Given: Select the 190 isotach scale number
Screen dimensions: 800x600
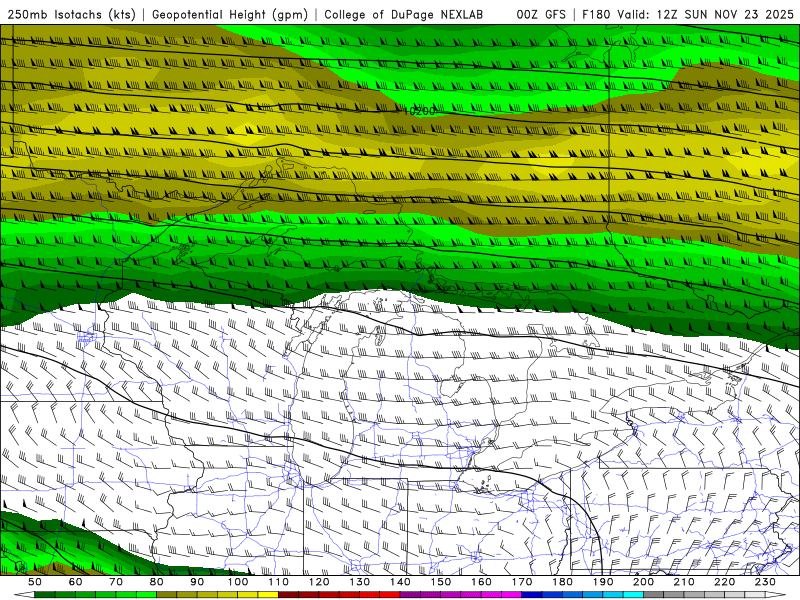Looking at the screenshot, I should 603,582.
